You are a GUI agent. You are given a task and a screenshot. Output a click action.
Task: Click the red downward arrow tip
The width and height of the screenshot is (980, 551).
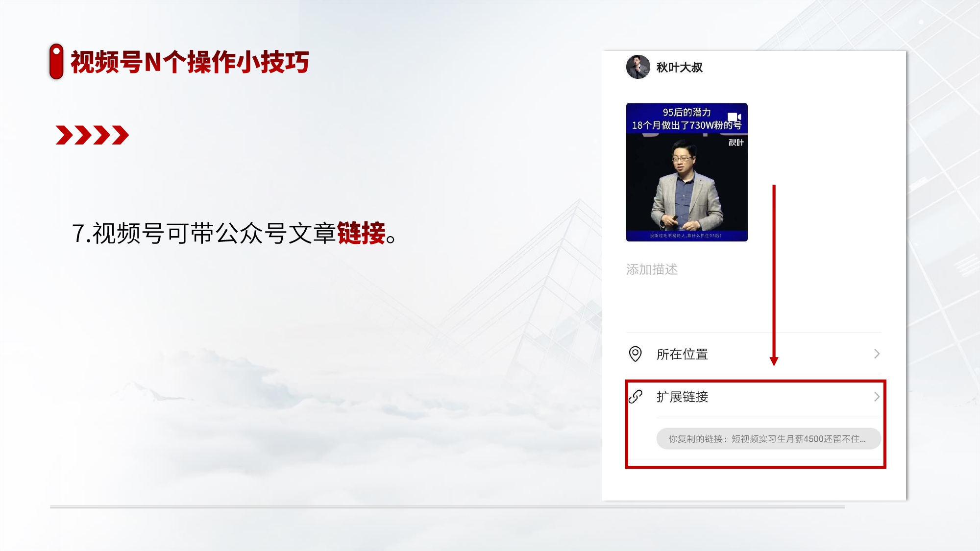(x=774, y=361)
